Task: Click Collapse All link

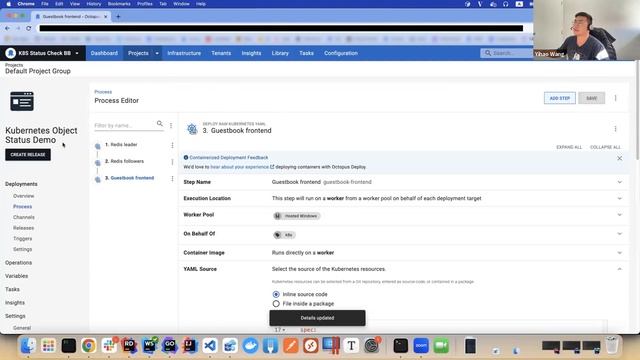Action: coord(605,147)
